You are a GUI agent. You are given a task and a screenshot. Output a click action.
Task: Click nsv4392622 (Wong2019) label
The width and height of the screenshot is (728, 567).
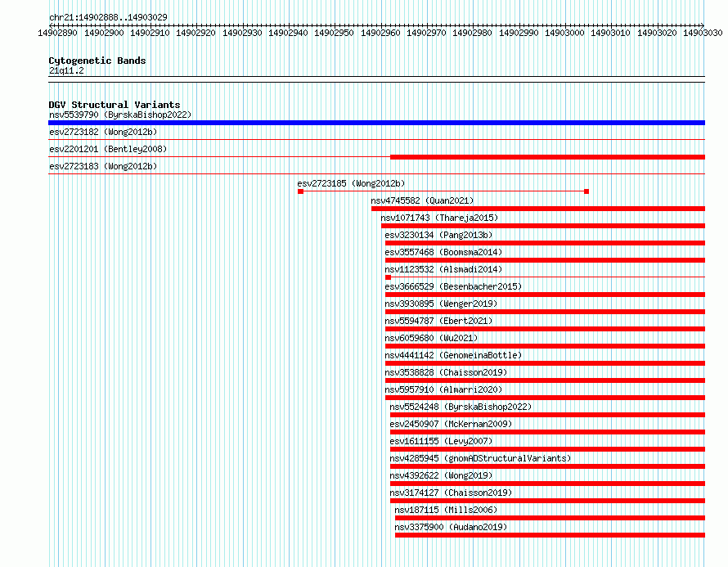pyautogui.click(x=441, y=475)
